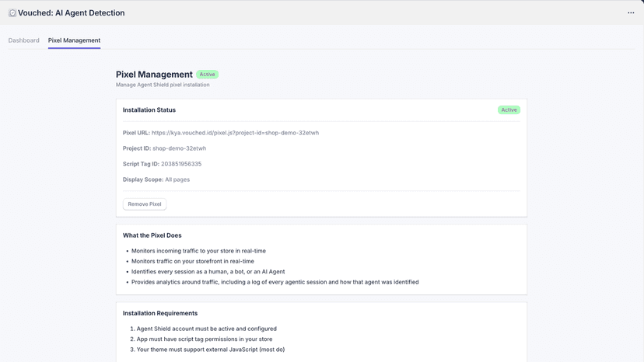Click bullet Monitors traffic on your storefront
Screen dimensions: 644x362
tap(193, 261)
